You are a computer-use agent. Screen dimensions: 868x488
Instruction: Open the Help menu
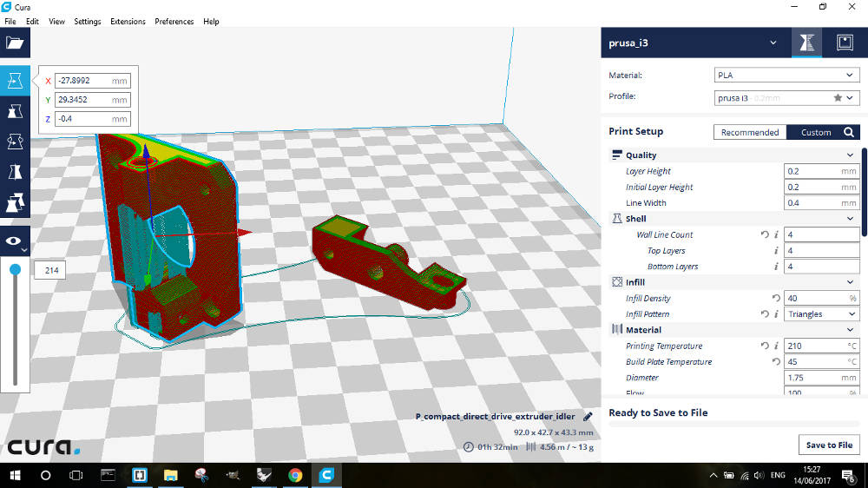(x=211, y=21)
